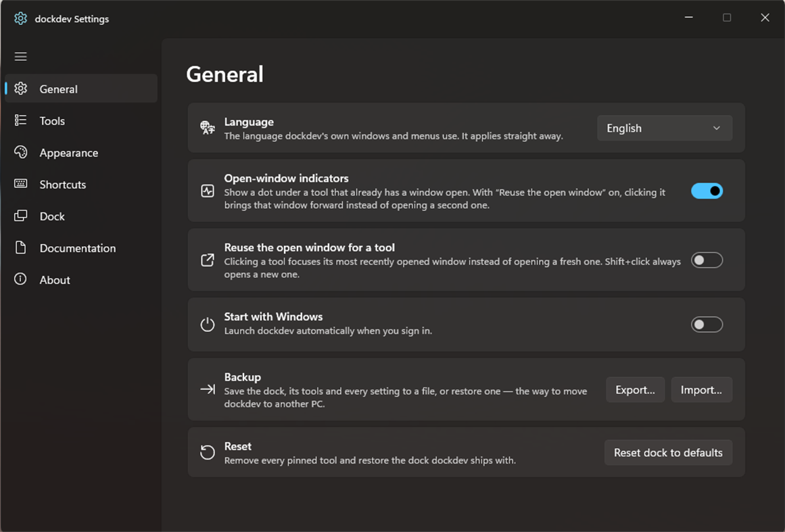Viewport: 785px width, 532px height.
Task: Click 'Remove every pinned tool' description
Action: (x=370, y=460)
